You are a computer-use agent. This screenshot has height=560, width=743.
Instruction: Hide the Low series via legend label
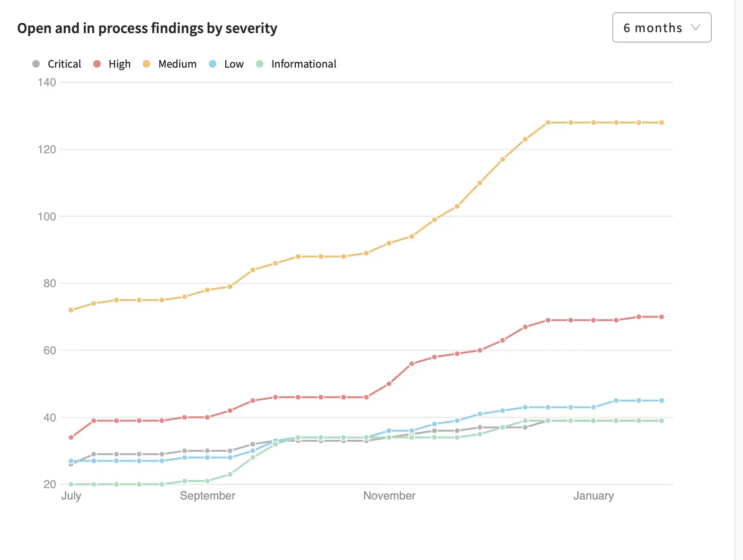point(234,64)
